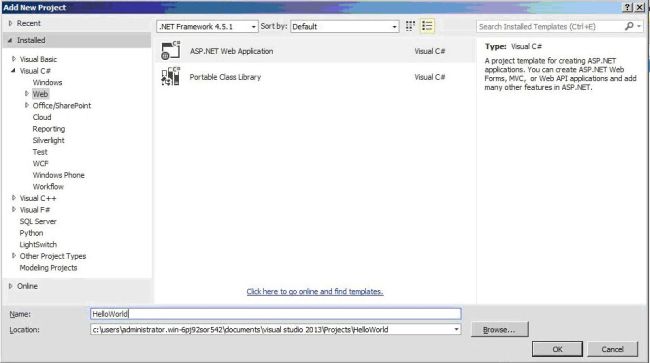This screenshot has width=650, height=363.
Task: Expand the Other Project Types node
Action: pos(14,256)
